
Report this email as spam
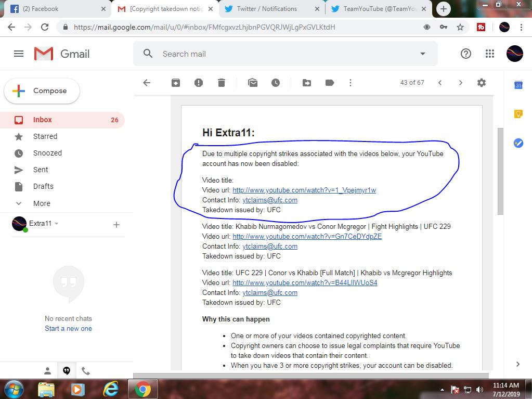pyautogui.click(x=199, y=83)
